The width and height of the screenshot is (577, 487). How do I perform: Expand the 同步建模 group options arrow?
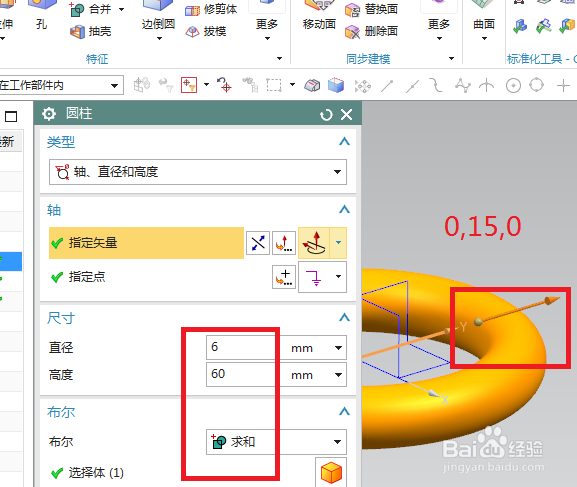451,59
